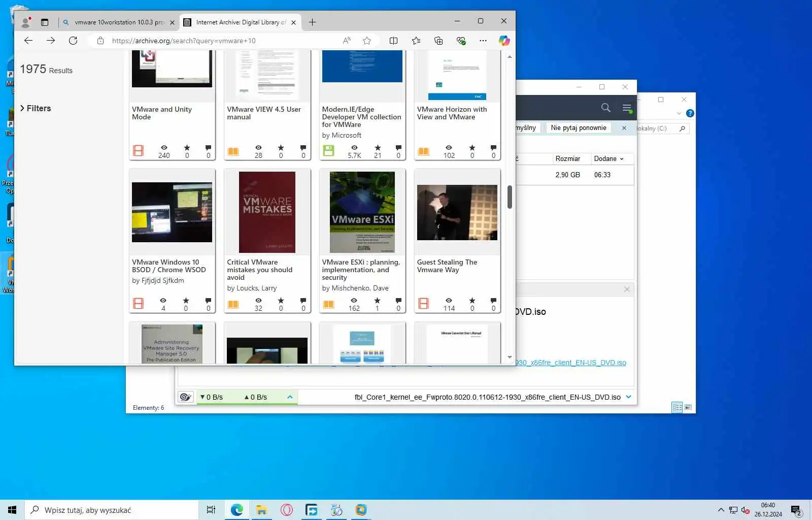Close the Internet Archive tab
Viewport: 812px width, 520px height.
click(293, 22)
